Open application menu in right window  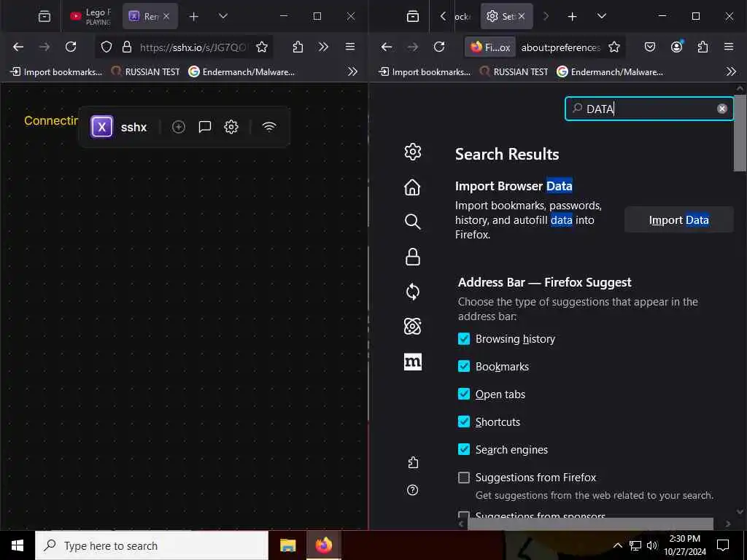coord(729,47)
